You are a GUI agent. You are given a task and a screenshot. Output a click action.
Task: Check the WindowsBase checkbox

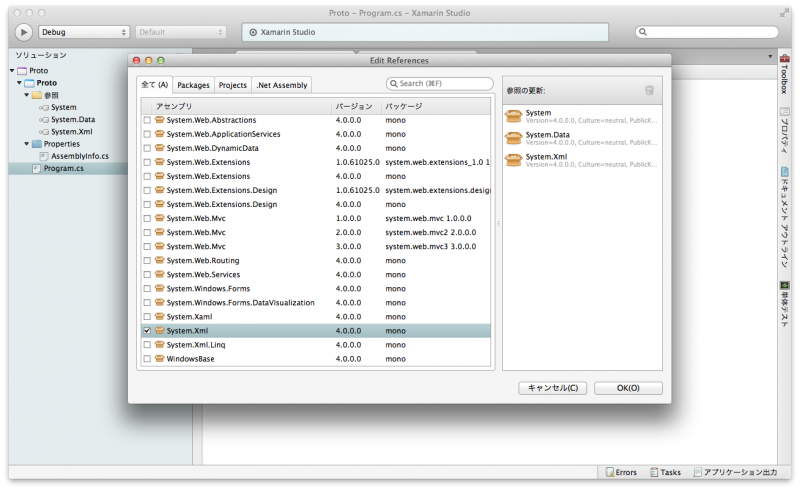[x=147, y=359]
